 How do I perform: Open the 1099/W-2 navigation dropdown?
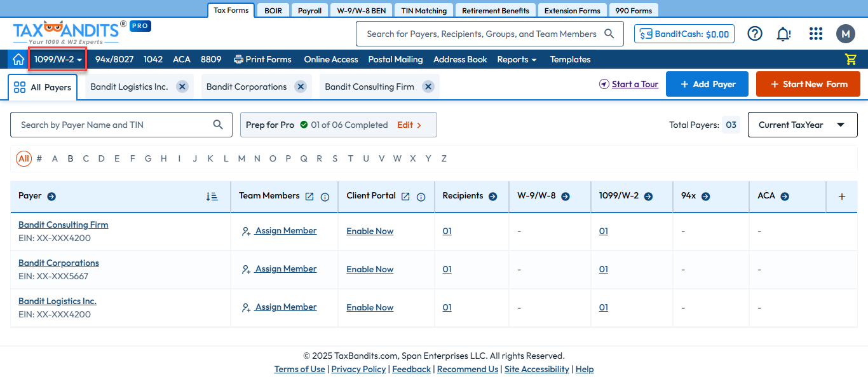(57, 59)
